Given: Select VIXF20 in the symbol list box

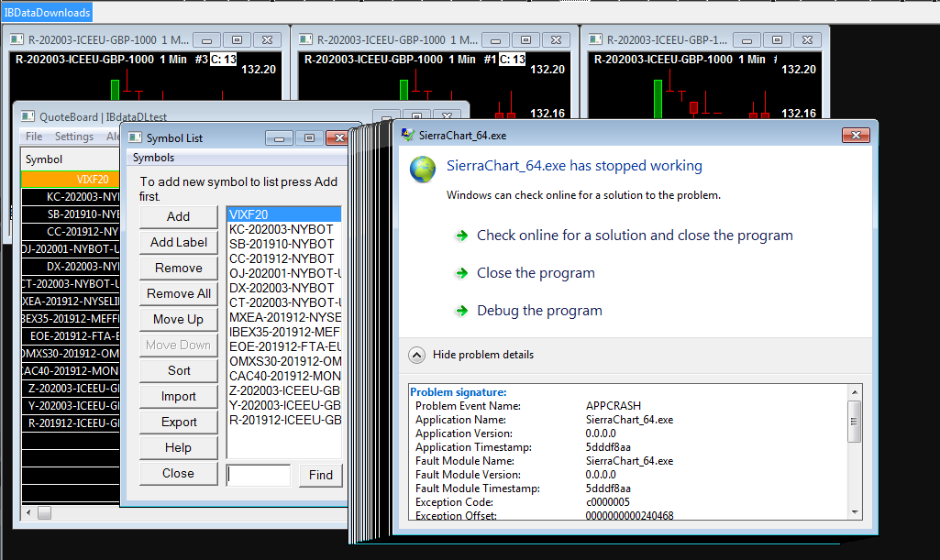Looking at the screenshot, I should pyautogui.click(x=284, y=214).
